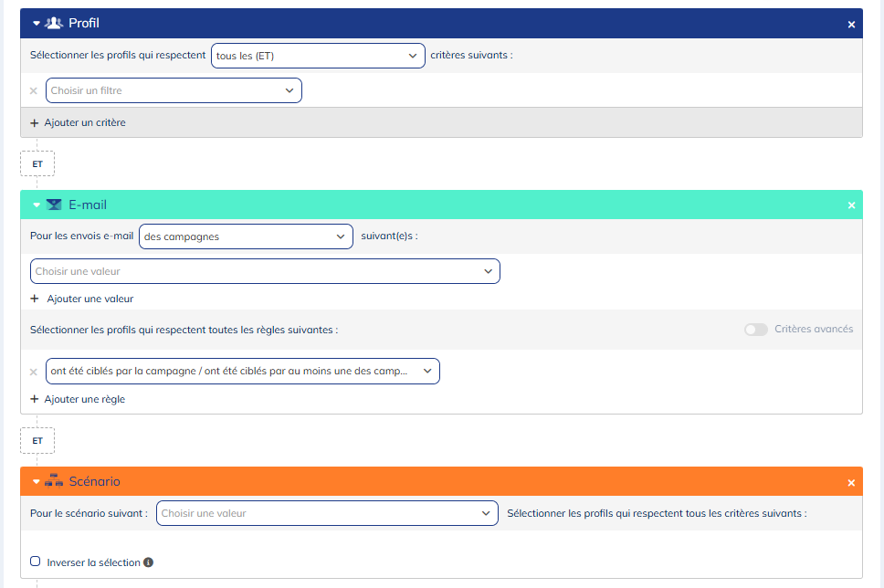The width and height of the screenshot is (884, 588).
Task: Click info icon next to Inverser la sélection
Action: pyautogui.click(x=149, y=562)
